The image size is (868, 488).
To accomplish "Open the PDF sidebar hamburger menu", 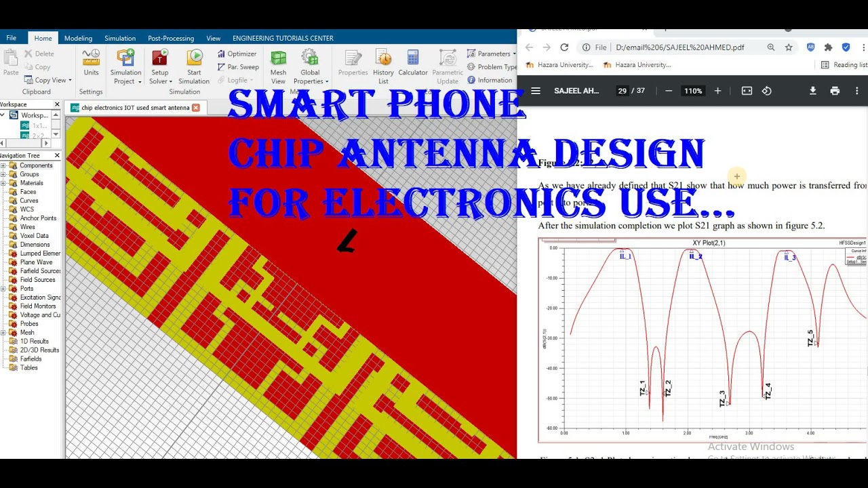I will click(536, 91).
